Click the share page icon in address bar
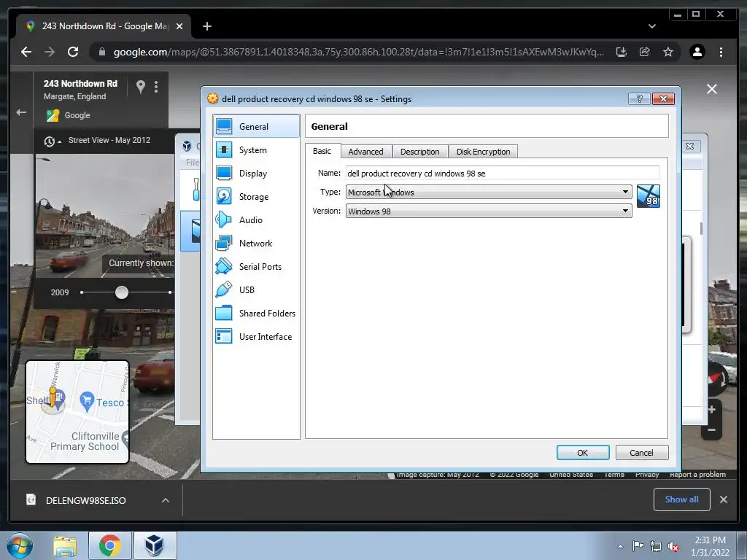 [645, 52]
